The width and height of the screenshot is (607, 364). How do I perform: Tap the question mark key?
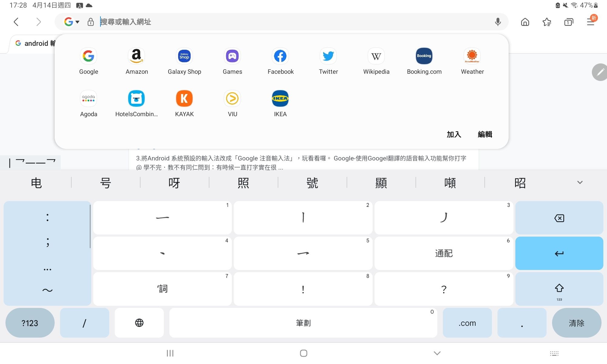tap(444, 289)
